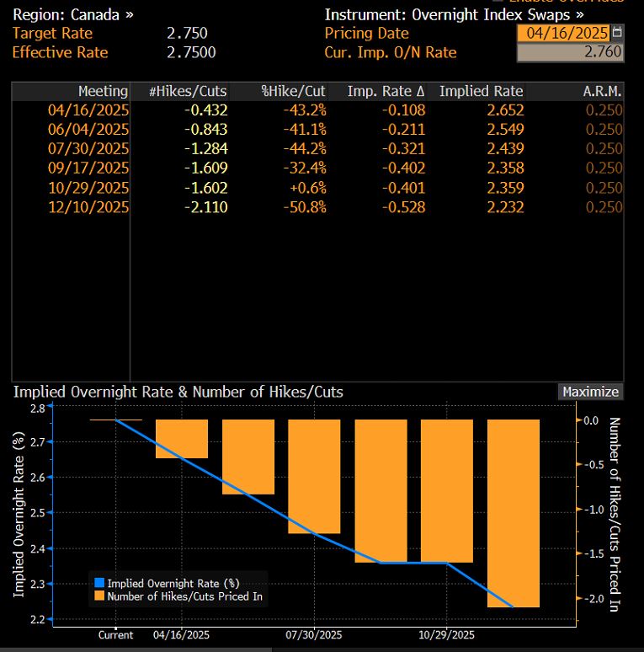This screenshot has width=644, height=652.
Task: Sort by the A.R.M. column header
Action: click(x=602, y=91)
